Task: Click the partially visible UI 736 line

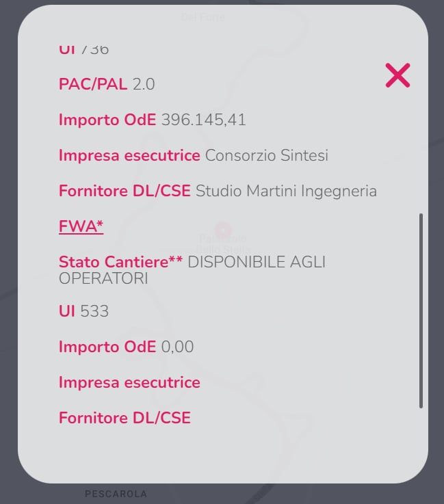Action: pos(83,49)
